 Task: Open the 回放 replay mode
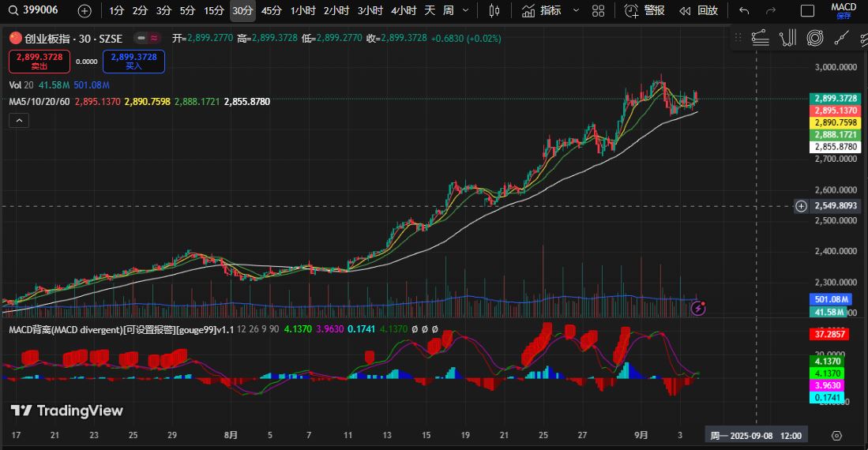pyautogui.click(x=699, y=10)
